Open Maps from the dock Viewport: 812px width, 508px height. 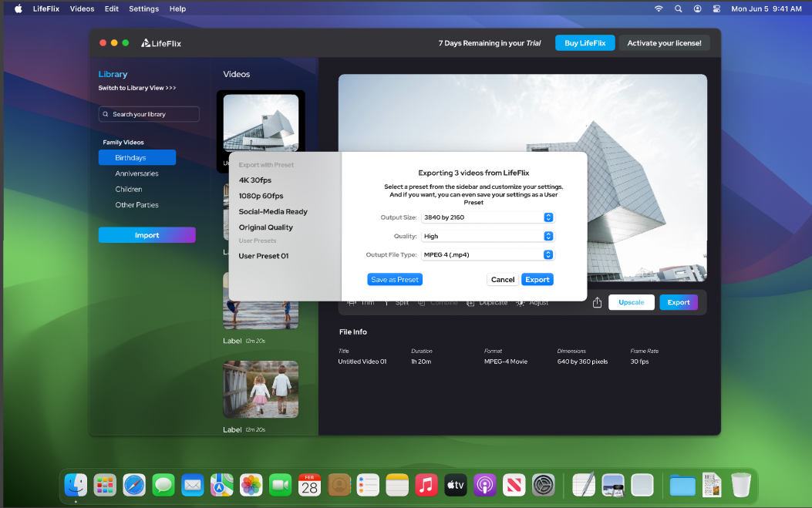tap(221, 486)
